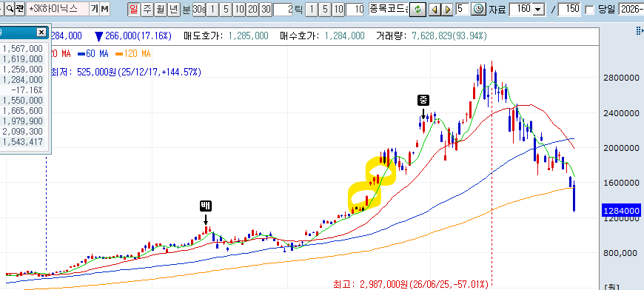Image resolution: width=644 pixels, height=290 pixels.
Task: Click the clock timer icon
Action: (x=477, y=9)
